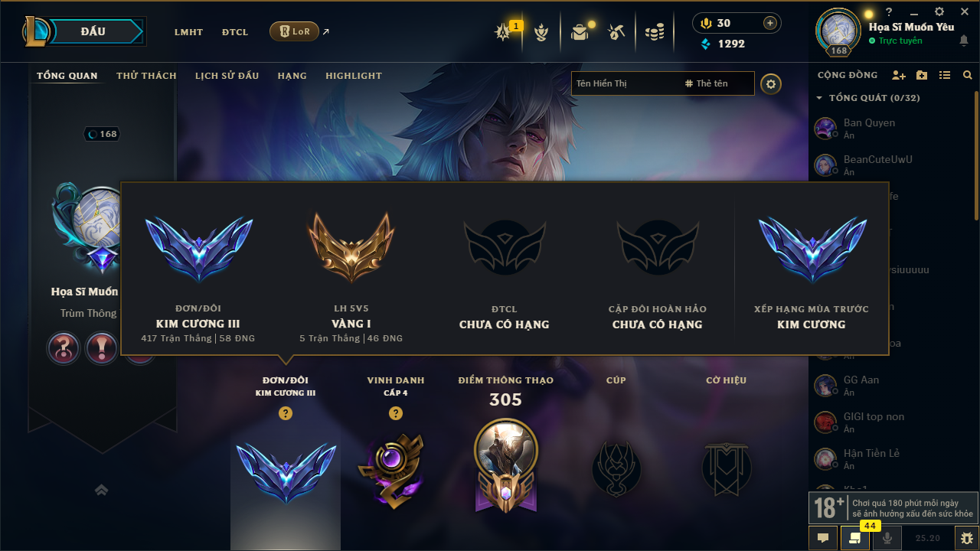
Task: Expand the profile panel chevron arrow
Action: 101,490
